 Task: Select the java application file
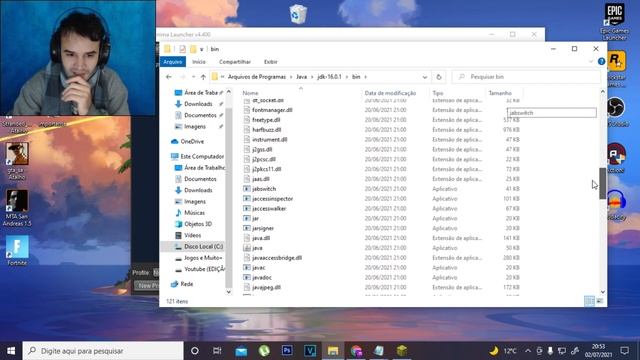pyautogui.click(x=257, y=248)
